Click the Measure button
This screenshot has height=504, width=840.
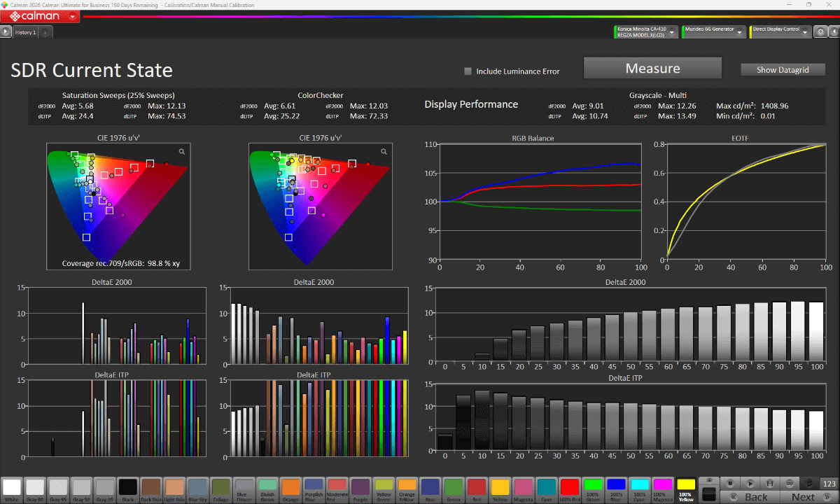652,69
